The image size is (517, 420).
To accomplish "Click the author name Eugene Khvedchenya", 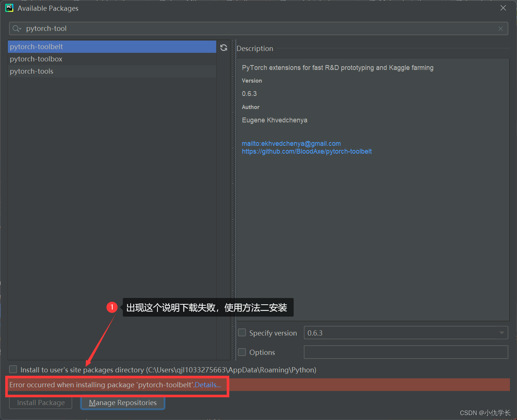I will 275,120.
